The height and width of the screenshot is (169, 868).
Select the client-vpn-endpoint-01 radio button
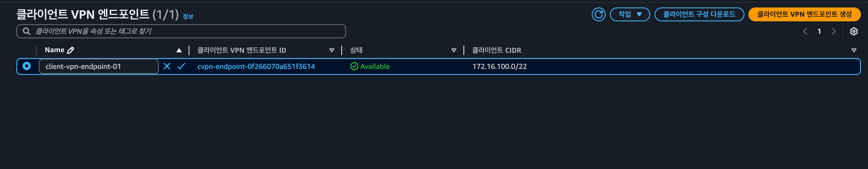tap(27, 66)
